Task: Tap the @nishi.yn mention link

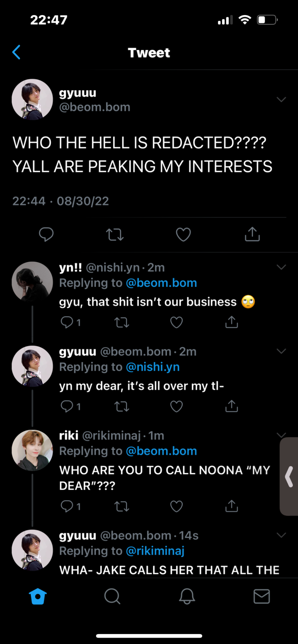Action: [153, 367]
